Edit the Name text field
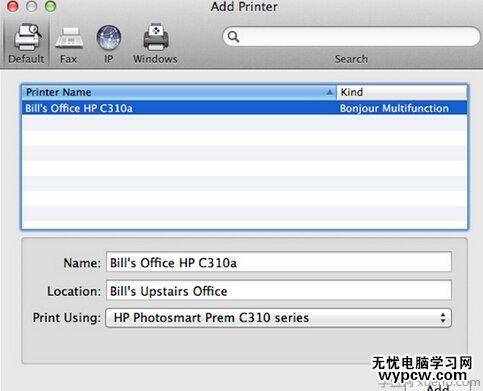 click(279, 263)
